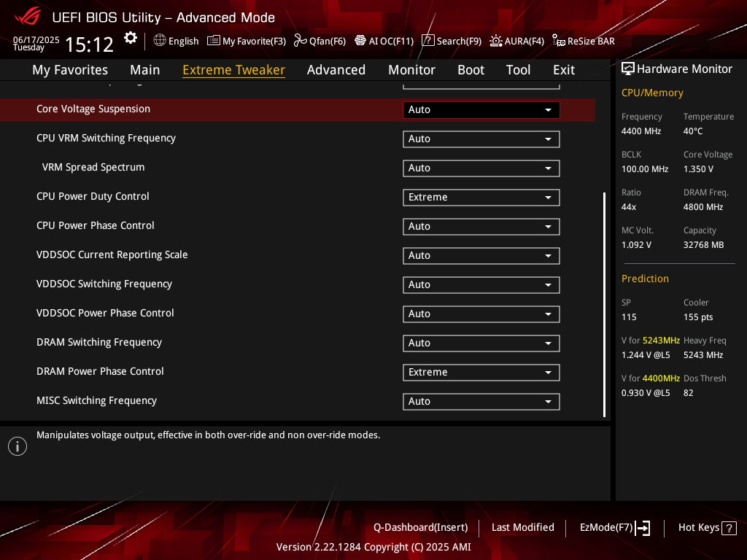The width and height of the screenshot is (747, 560).
Task: Click the AURA light icon
Action: pos(496,41)
